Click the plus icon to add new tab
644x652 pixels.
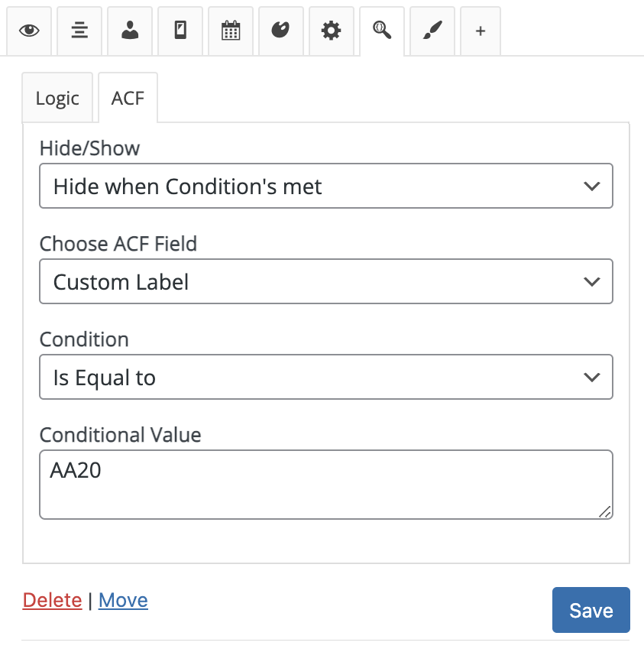[480, 30]
